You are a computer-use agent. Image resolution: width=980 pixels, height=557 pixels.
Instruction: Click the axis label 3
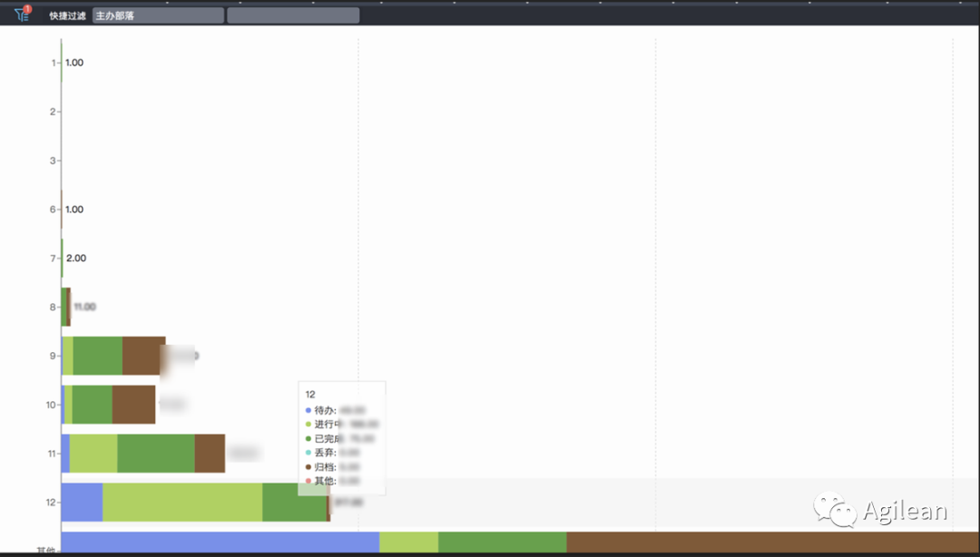coord(54,161)
